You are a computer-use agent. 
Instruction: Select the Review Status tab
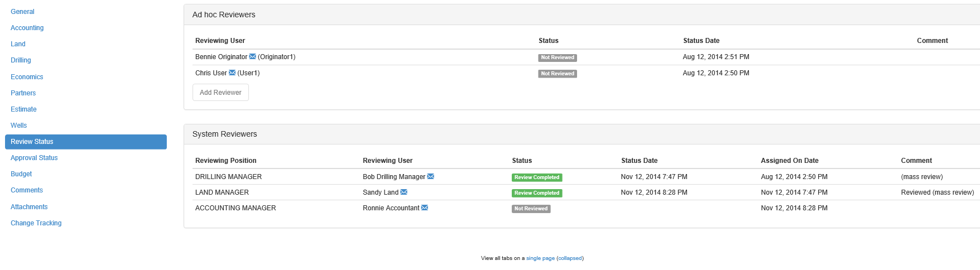(x=86, y=142)
